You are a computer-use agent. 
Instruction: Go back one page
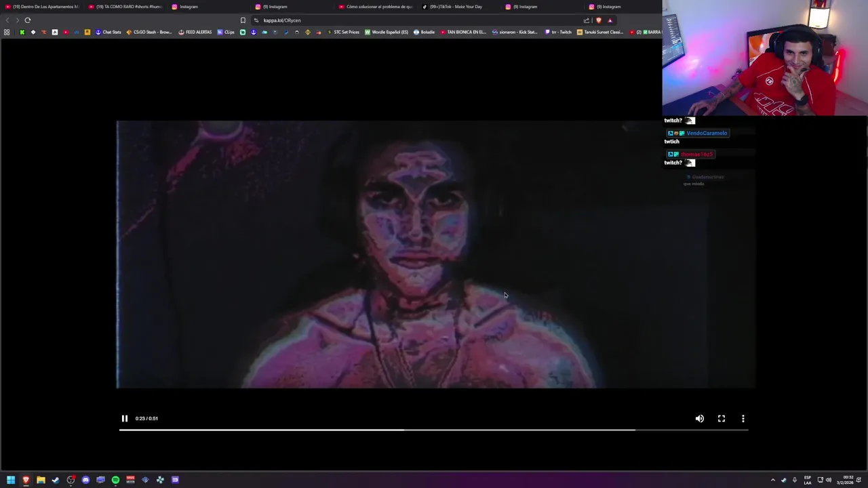(7, 20)
